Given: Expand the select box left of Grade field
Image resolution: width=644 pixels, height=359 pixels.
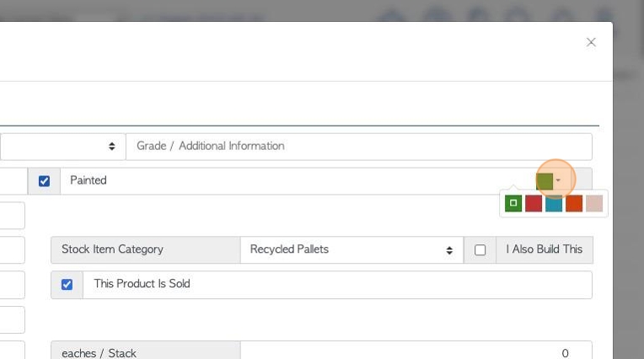Looking at the screenshot, I should (x=62, y=147).
